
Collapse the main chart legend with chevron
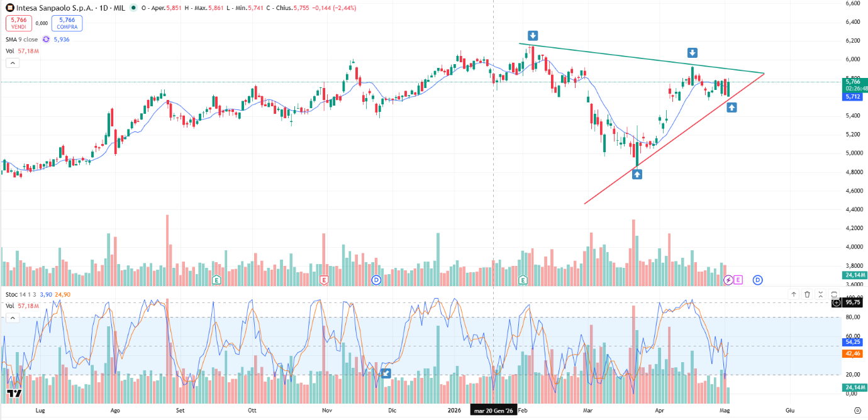click(x=12, y=63)
